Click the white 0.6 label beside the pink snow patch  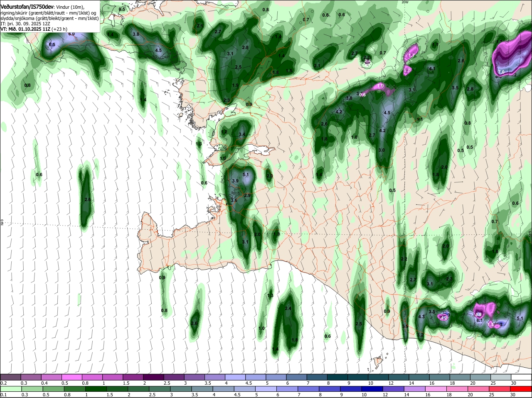(362, 95)
